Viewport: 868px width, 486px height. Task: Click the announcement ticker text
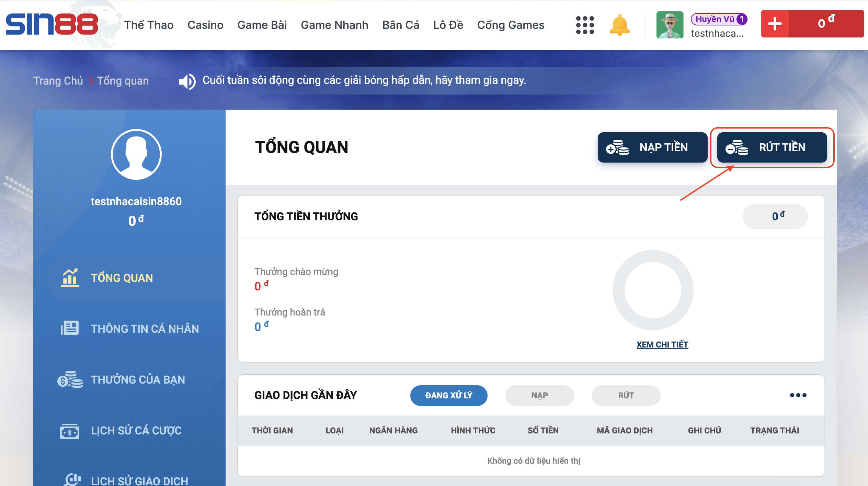point(364,80)
